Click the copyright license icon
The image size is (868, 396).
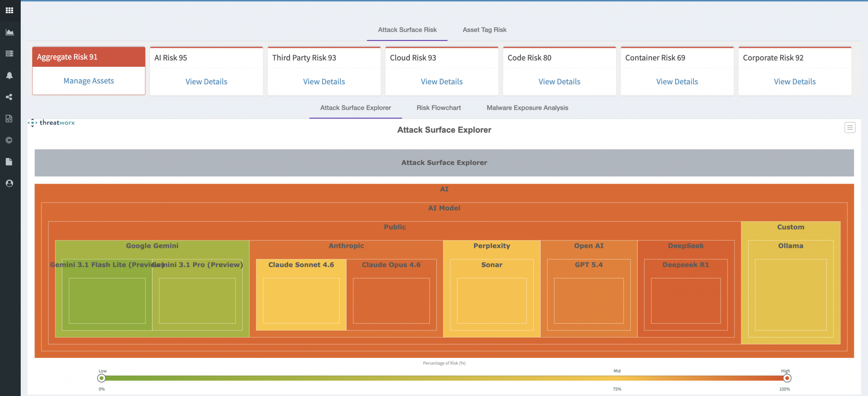pyautogui.click(x=9, y=140)
